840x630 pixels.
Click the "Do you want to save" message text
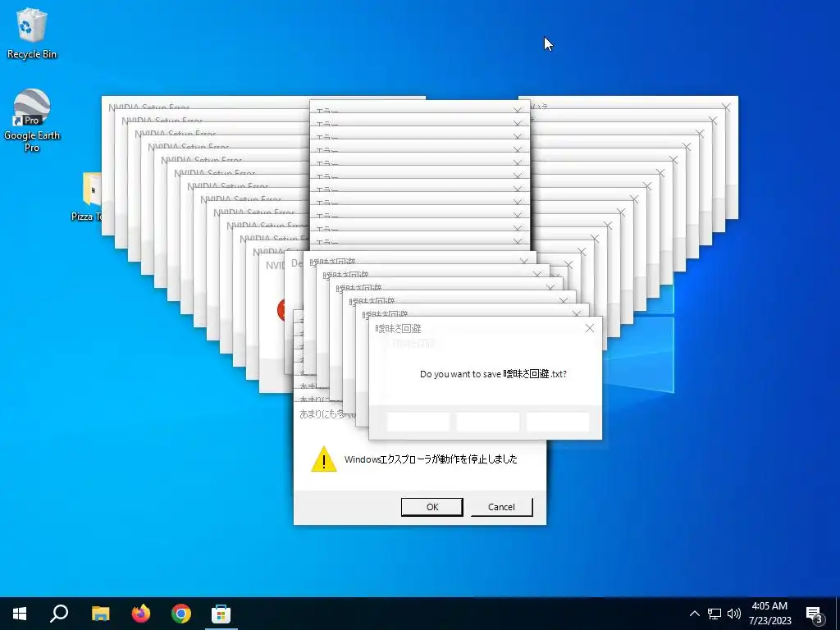tap(493, 374)
